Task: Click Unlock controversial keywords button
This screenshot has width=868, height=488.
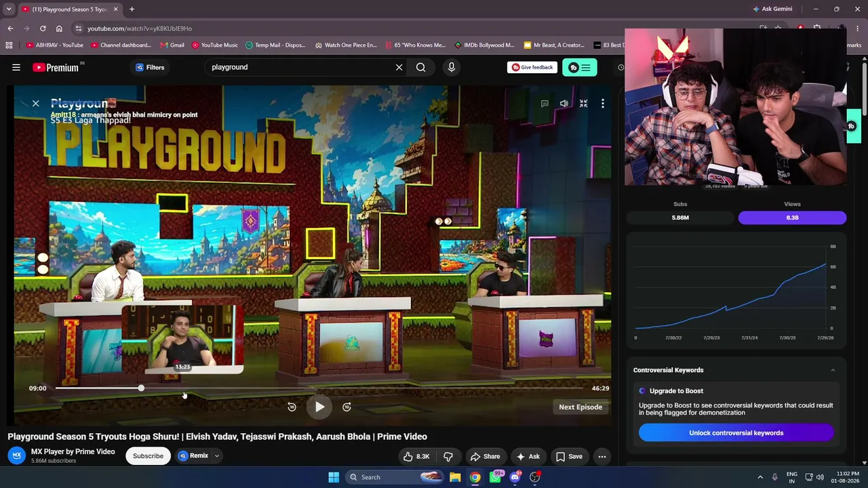Action: [x=736, y=432]
